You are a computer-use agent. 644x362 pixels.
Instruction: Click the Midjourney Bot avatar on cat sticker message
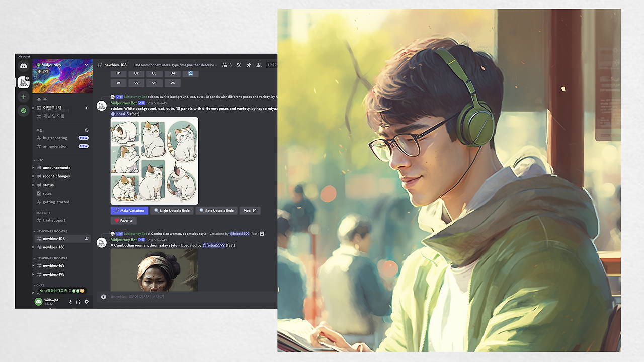[101, 106]
